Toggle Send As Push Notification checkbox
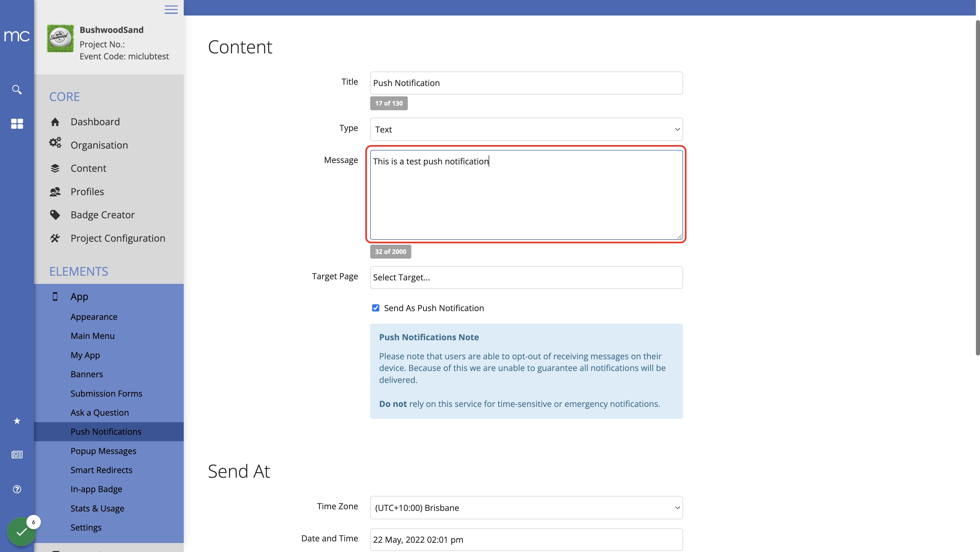The image size is (980, 552). tap(375, 308)
